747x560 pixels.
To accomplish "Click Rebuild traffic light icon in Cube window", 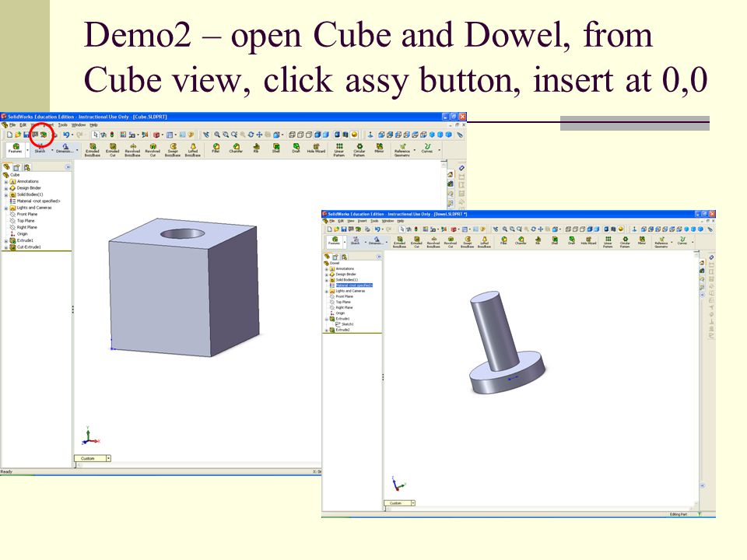I will point(112,135).
